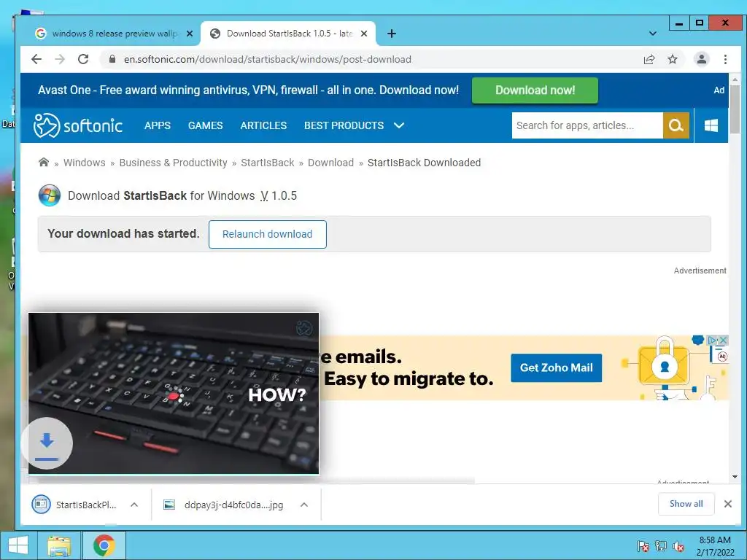Screen dimensions: 747x560
Task: Click the scrollbar up arrow
Action: pos(735,79)
